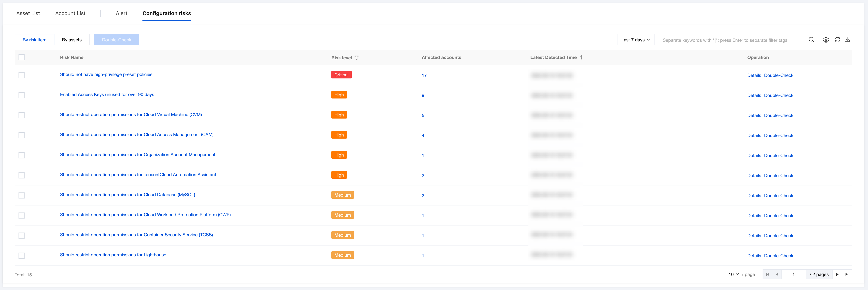Double-Check the unused Access Keys risk

click(778, 95)
